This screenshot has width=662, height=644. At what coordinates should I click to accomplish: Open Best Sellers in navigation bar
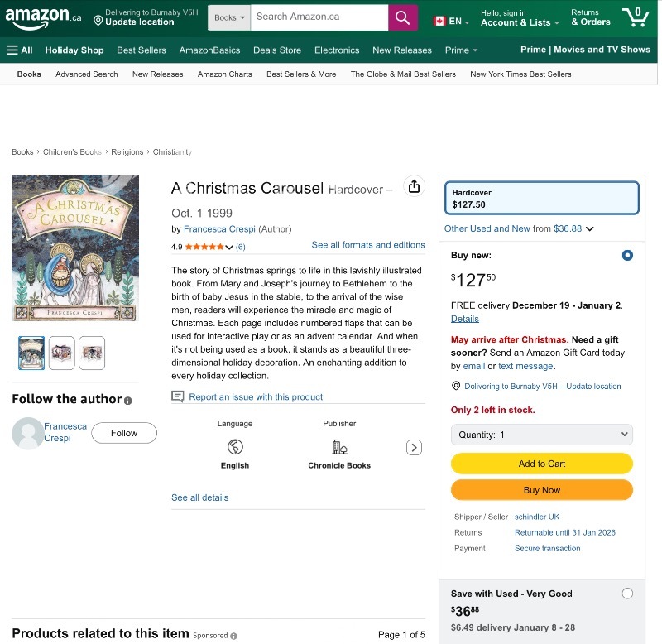tap(142, 50)
